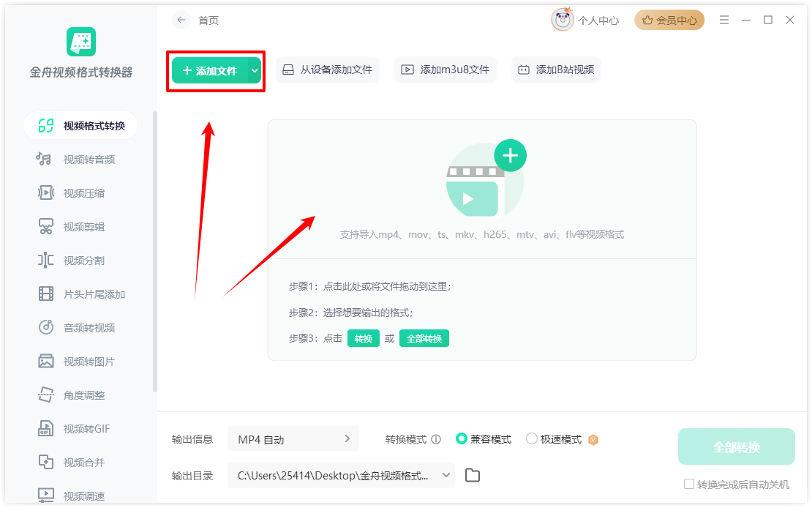Click the 金舟视频格式转换器 app logo
Image resolution: width=812 pixels, height=508 pixels.
[x=81, y=42]
